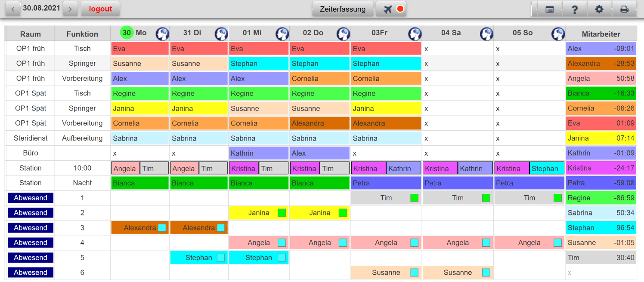Open the Zeiterfassung tab
The image size is (644, 282).
pyautogui.click(x=343, y=9)
